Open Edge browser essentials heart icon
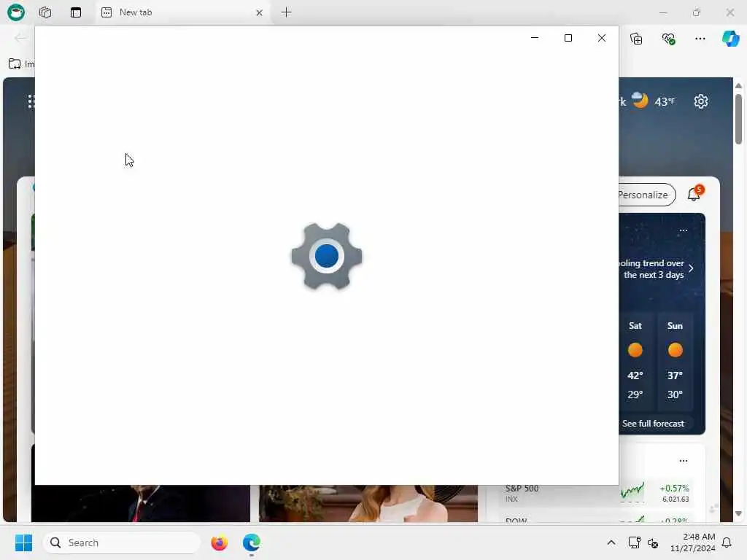This screenshot has width=747, height=560. point(668,39)
